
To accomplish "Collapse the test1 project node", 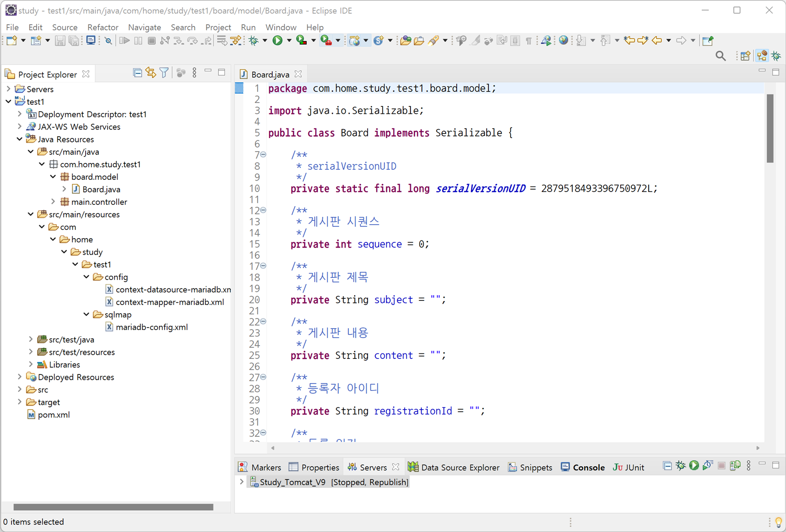I will (x=8, y=102).
